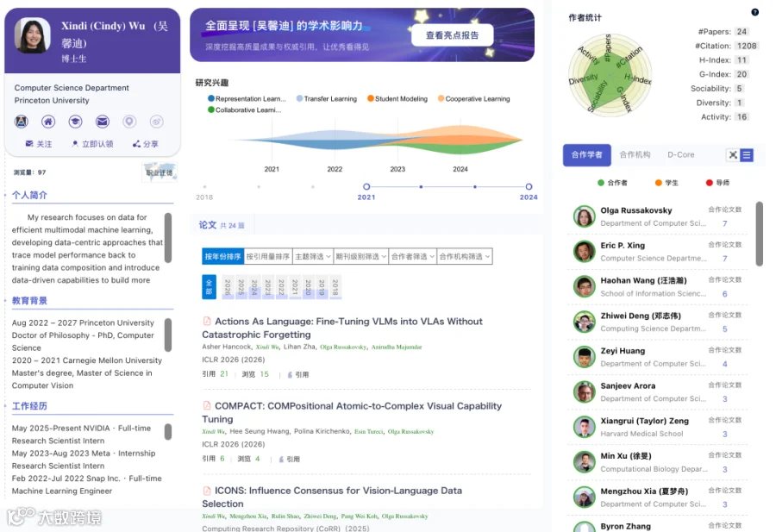The image size is (776, 532).
Task: Sort papers with 按年份排序
Action: click(222, 256)
